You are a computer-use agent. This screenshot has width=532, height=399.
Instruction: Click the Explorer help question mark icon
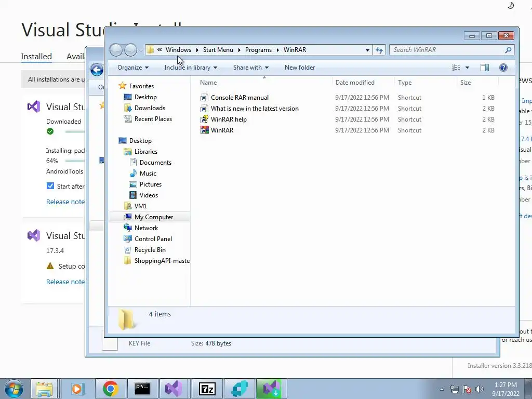click(x=503, y=68)
